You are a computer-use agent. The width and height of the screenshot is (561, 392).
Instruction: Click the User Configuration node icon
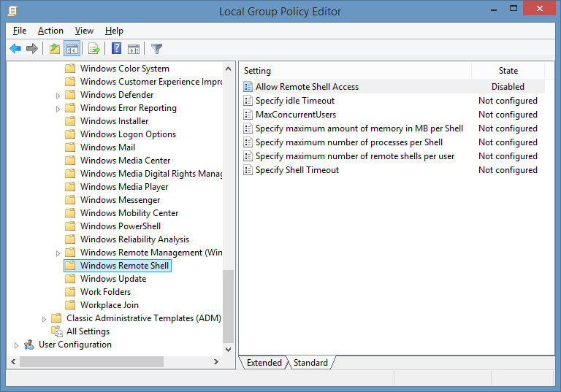pos(29,345)
